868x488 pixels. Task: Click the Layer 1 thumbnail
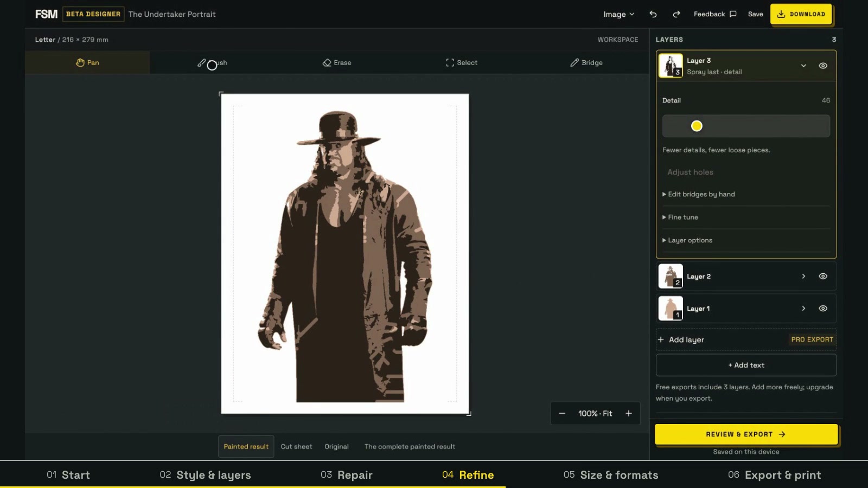671,308
